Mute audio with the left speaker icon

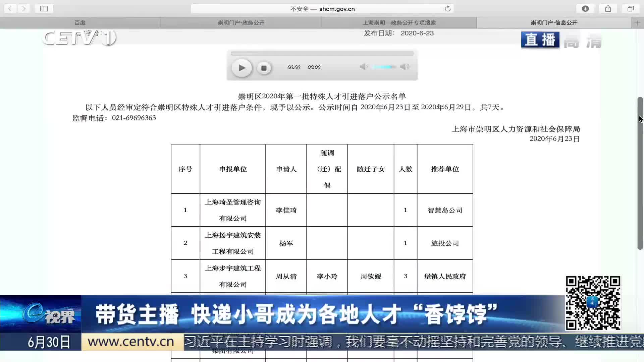tap(363, 67)
